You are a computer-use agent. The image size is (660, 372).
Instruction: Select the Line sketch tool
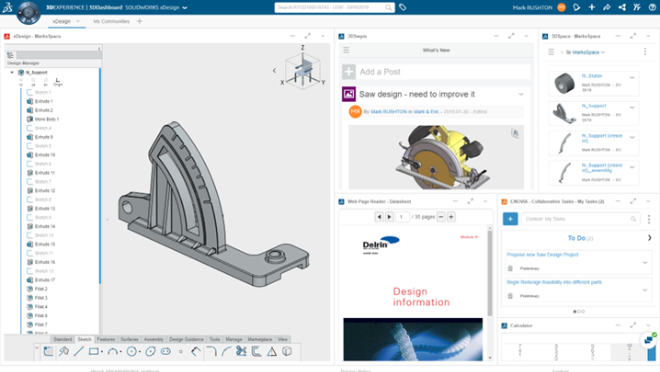(79, 351)
